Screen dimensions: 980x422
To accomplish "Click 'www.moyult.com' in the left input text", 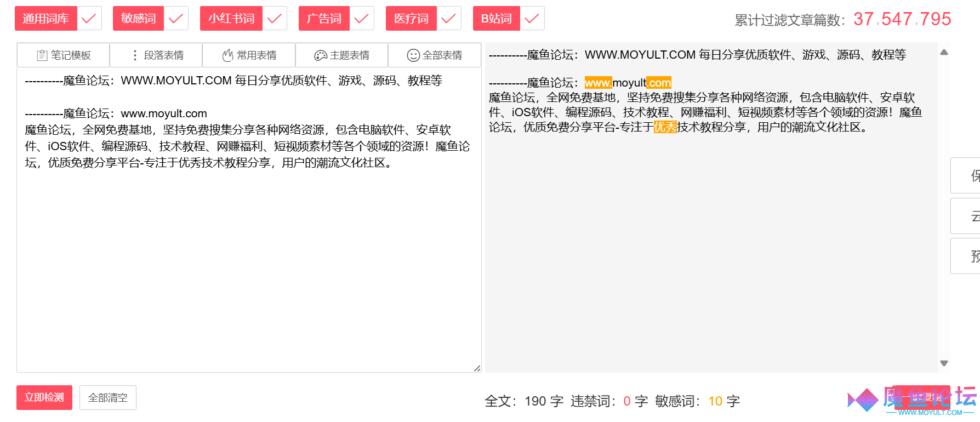I will point(164,113).
